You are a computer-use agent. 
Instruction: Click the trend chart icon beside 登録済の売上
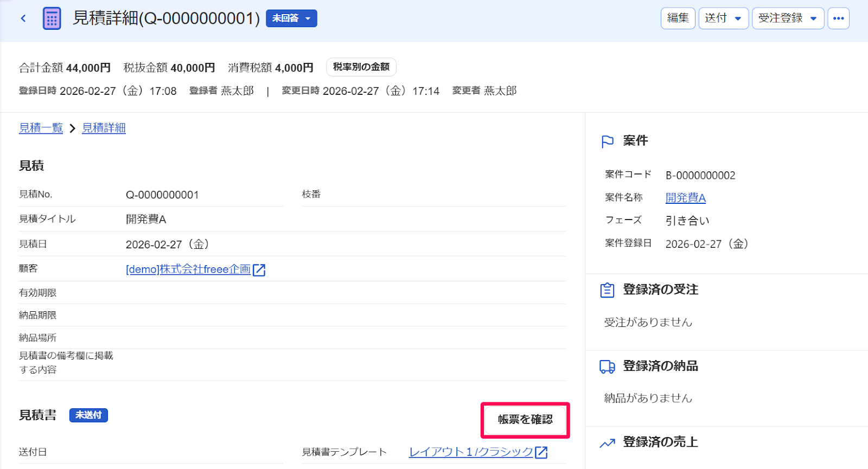coord(608,443)
